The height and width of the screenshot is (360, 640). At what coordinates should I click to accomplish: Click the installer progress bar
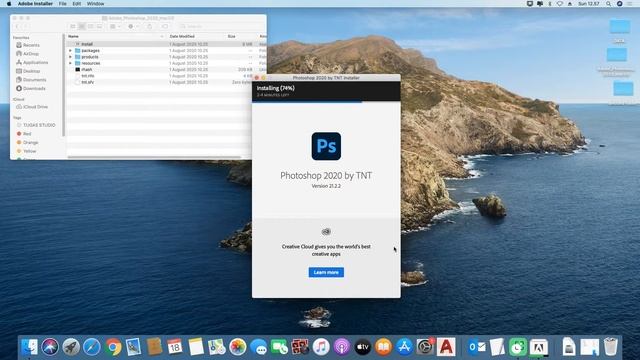tap(326, 102)
